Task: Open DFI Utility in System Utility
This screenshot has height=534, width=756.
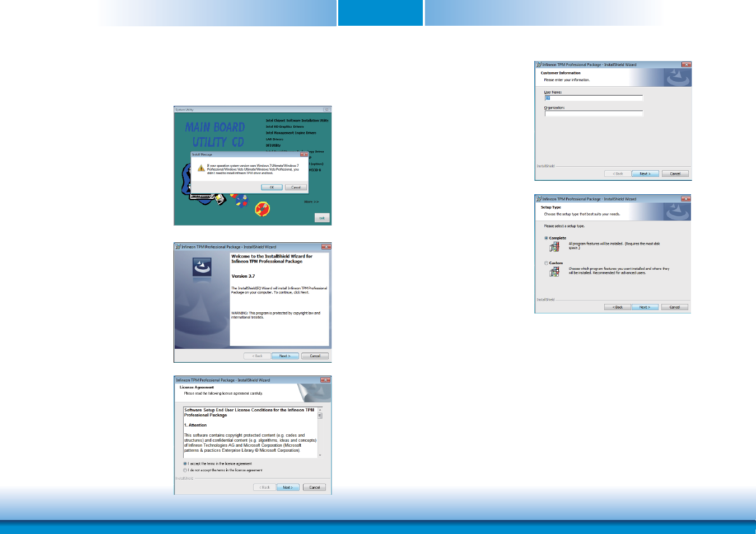Action: point(273,145)
